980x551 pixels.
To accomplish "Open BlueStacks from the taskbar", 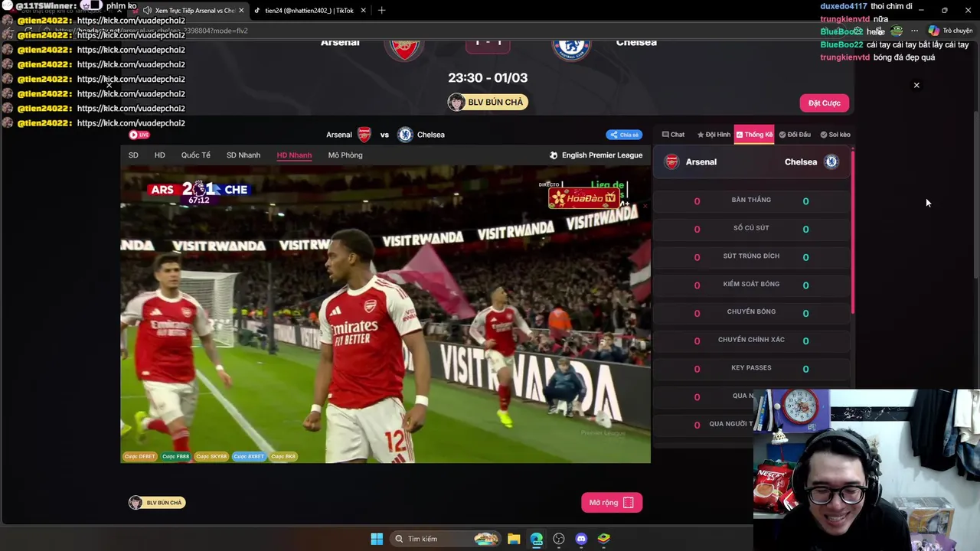I will tap(604, 539).
